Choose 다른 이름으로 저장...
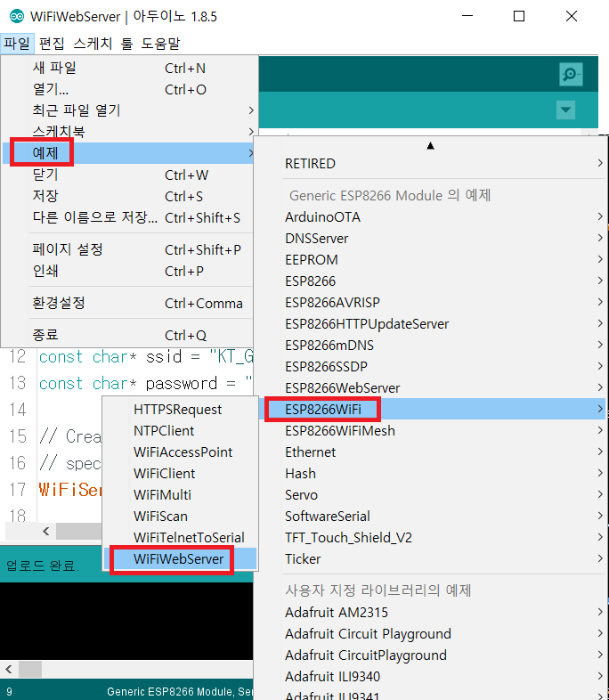609x700 pixels. click(129, 217)
